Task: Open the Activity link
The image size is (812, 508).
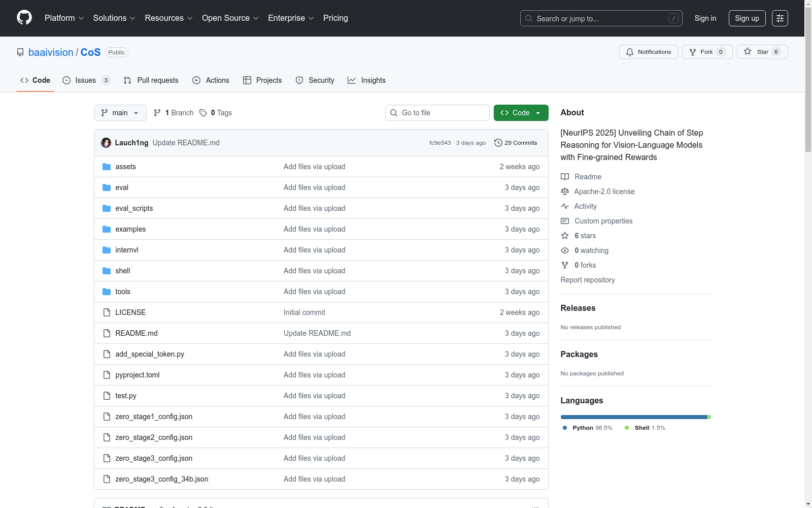Action: pos(579,206)
